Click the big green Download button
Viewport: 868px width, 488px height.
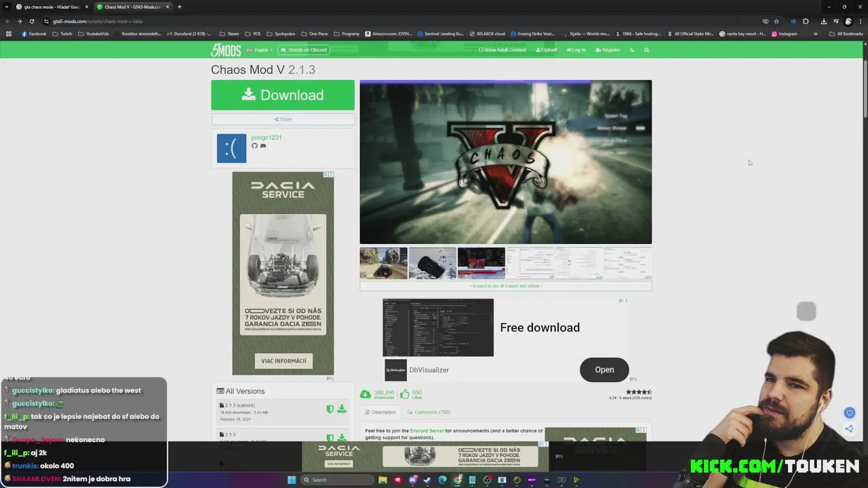283,95
